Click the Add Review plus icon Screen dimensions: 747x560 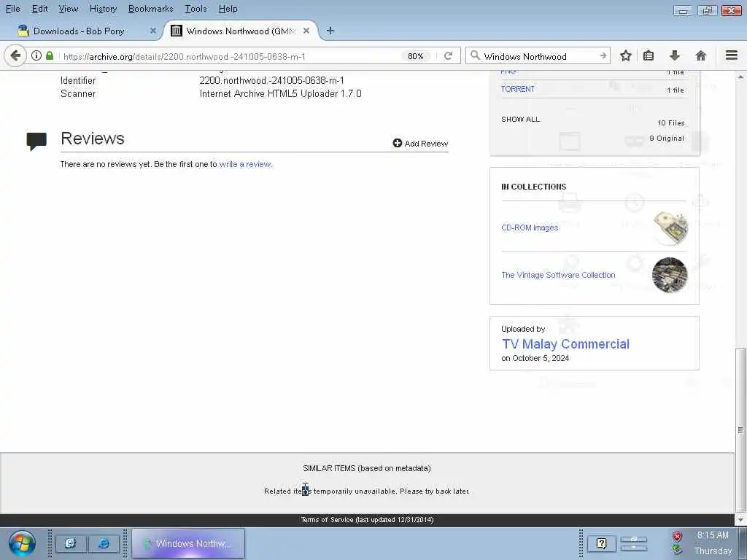(397, 143)
